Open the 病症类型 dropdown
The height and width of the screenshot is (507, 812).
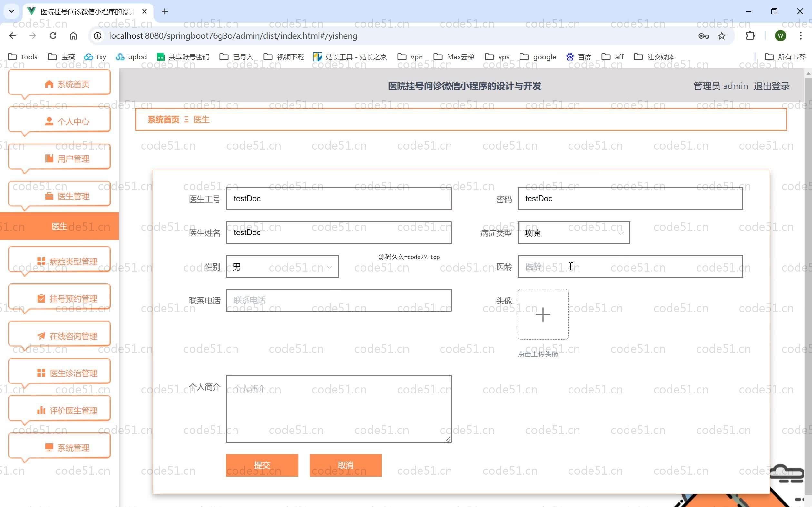tap(574, 232)
